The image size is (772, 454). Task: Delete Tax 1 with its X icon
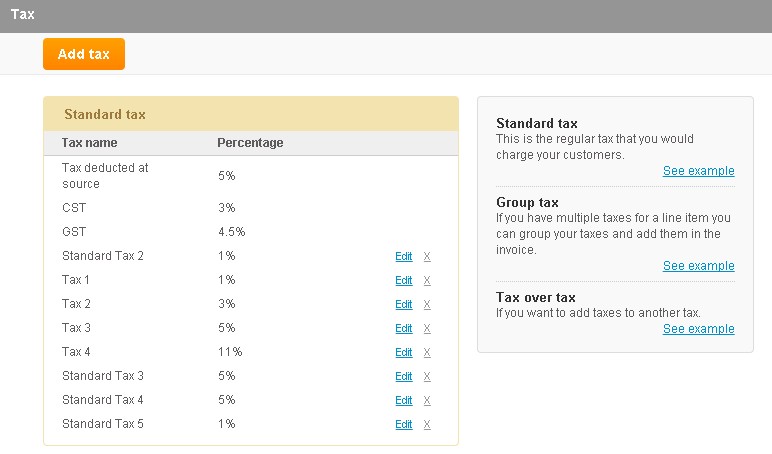pos(427,280)
